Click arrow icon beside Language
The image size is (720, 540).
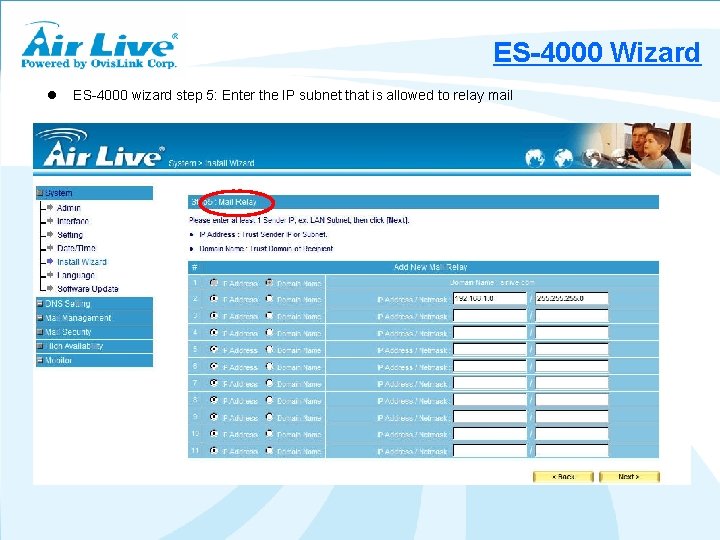50,275
